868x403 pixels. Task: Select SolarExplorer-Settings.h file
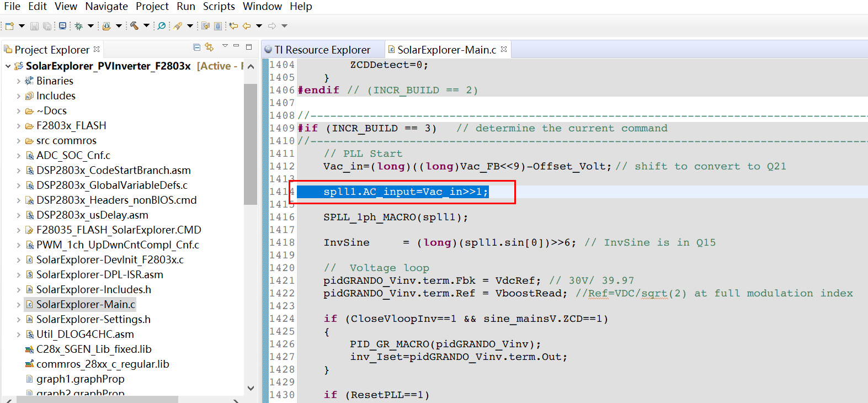click(93, 320)
